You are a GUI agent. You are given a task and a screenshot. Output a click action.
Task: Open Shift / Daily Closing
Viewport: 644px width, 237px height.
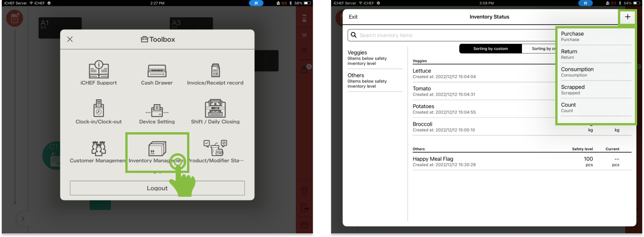215,112
